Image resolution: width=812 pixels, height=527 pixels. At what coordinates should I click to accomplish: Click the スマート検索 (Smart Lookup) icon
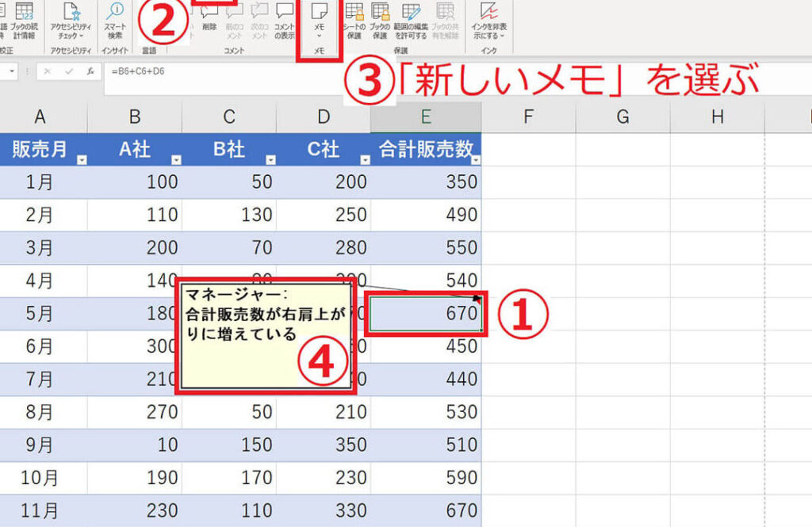pyautogui.click(x=115, y=21)
